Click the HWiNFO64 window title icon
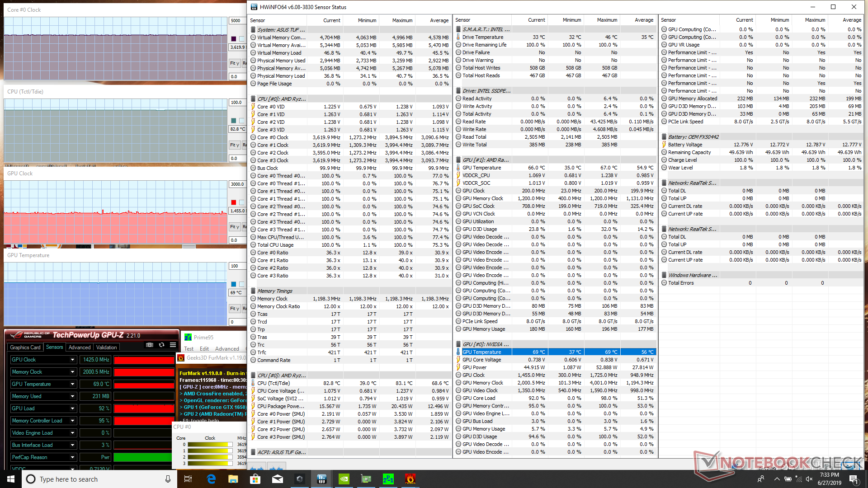Image resolution: width=868 pixels, height=488 pixels. pos(254,7)
